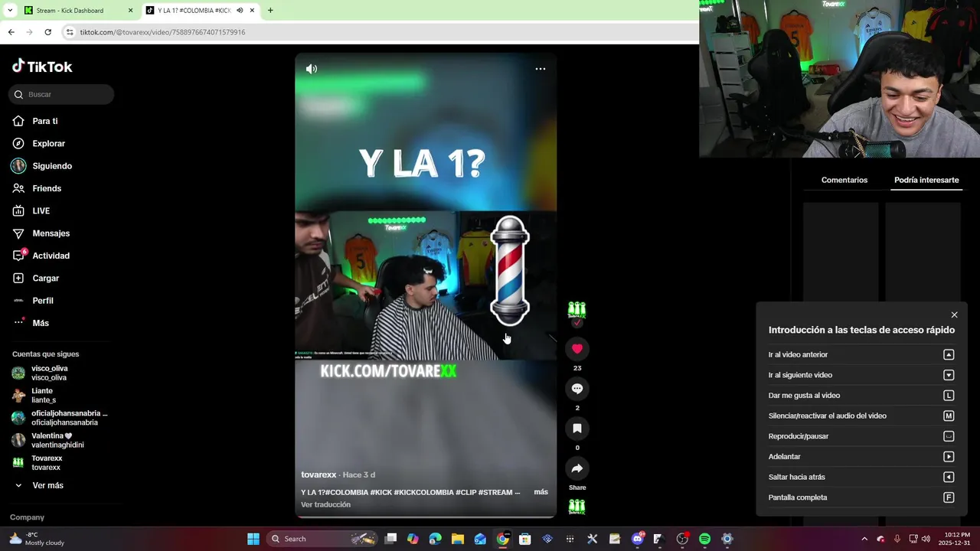The image size is (980, 551).
Task: Click the taskbar Search box
Action: click(321, 539)
